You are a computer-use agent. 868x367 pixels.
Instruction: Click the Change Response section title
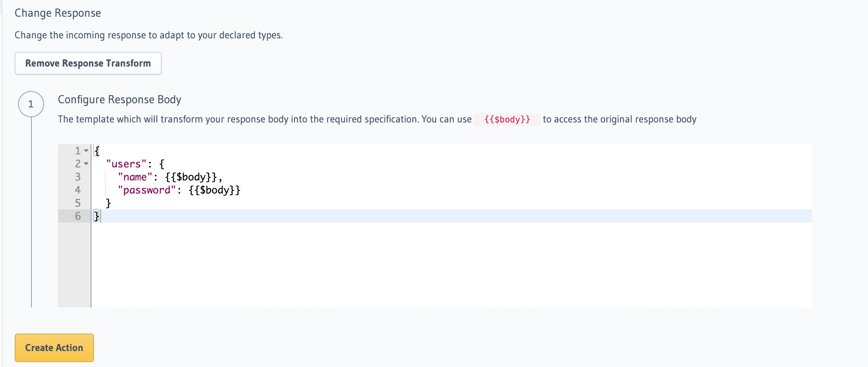[x=58, y=13]
